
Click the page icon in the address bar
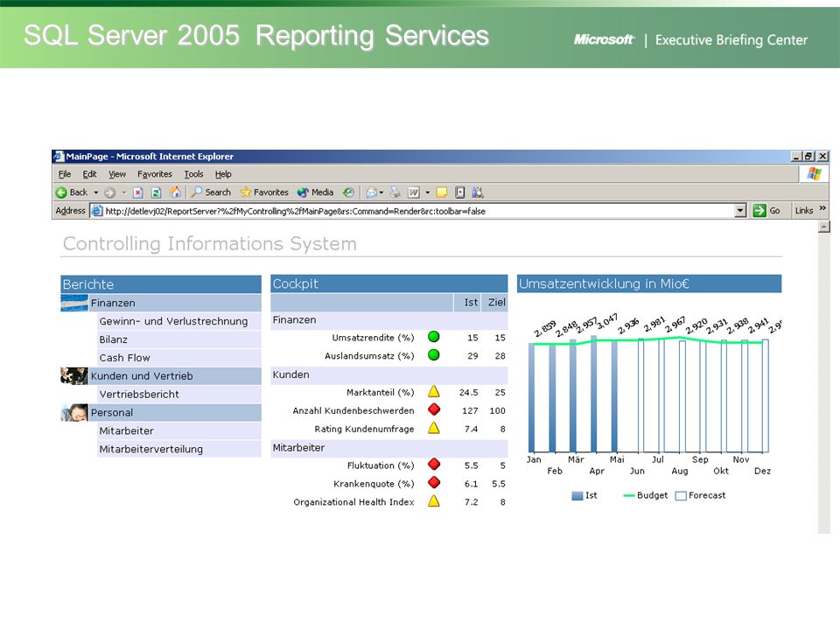pyautogui.click(x=96, y=211)
